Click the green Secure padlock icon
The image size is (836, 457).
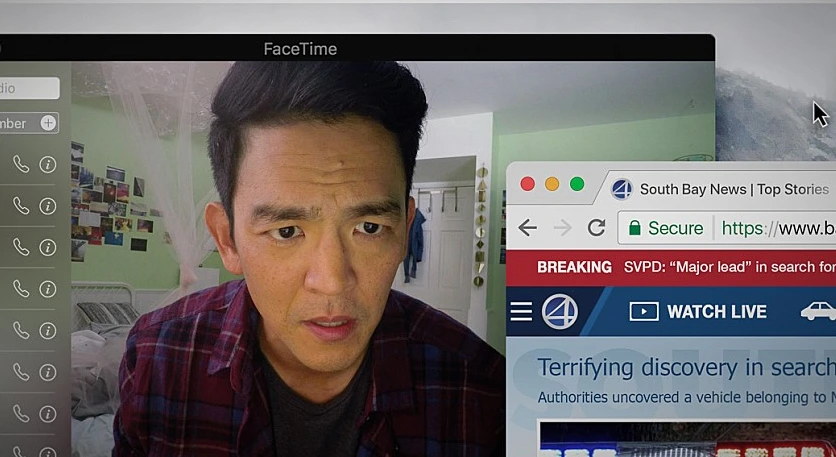click(634, 228)
